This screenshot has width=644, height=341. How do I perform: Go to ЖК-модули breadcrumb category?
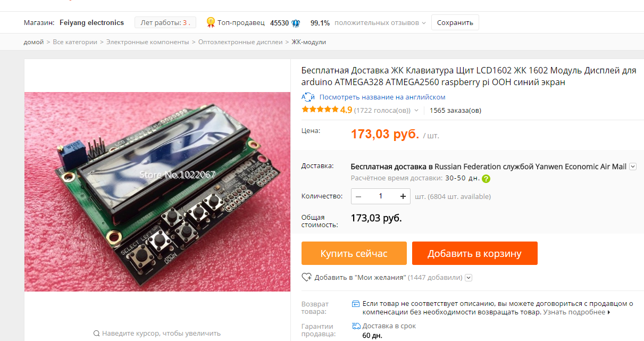coord(309,41)
